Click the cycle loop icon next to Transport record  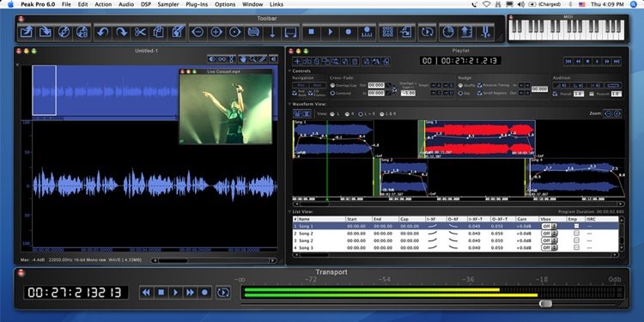click(223, 293)
